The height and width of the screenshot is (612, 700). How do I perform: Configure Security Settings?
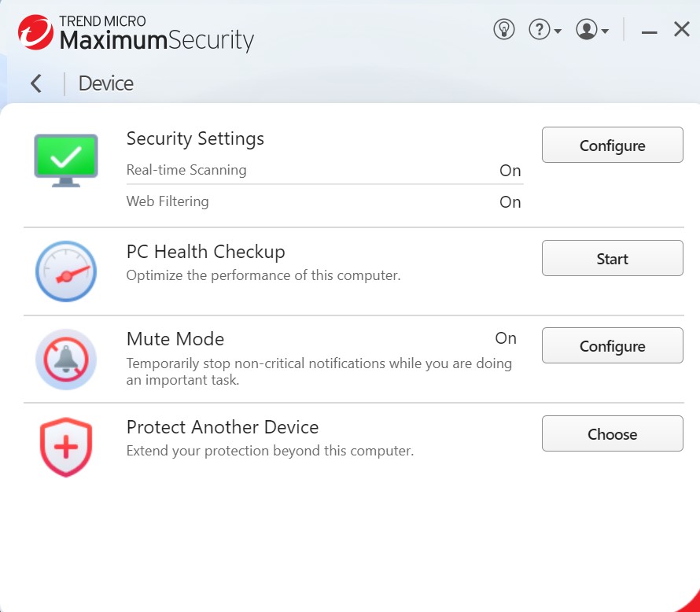coord(612,146)
